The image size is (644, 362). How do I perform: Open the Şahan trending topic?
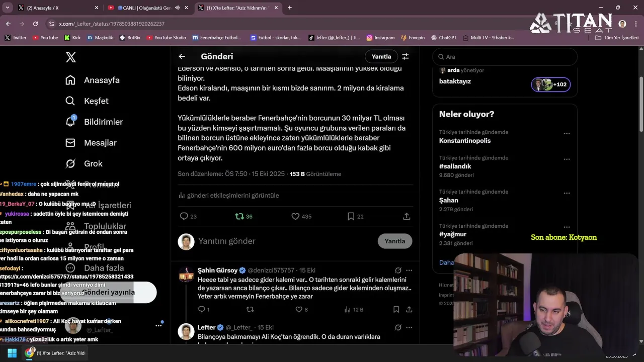[449, 200]
